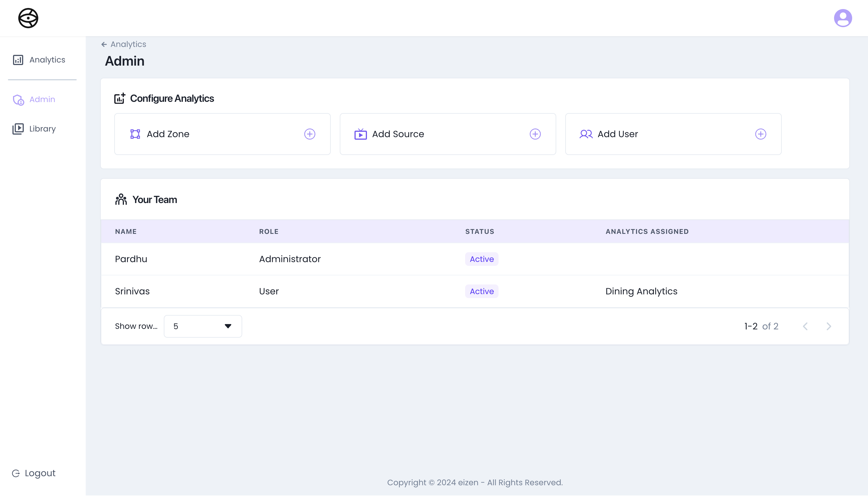Screen dimensions: 868x496
Task: Click the Dining Analytics cell
Action: (x=641, y=291)
